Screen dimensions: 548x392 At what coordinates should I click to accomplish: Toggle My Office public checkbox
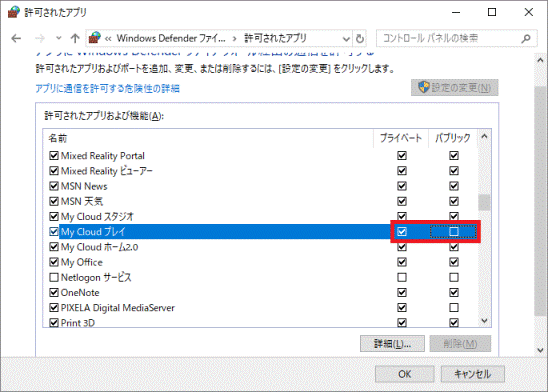(x=454, y=262)
